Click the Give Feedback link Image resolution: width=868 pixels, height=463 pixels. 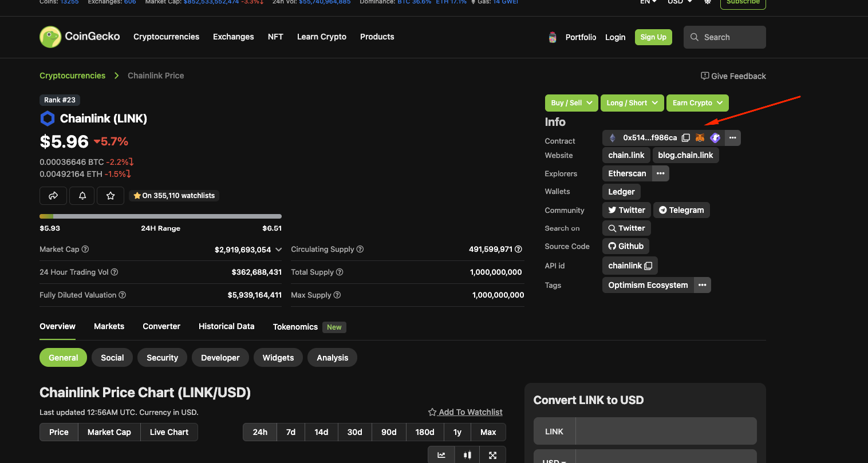(x=733, y=76)
